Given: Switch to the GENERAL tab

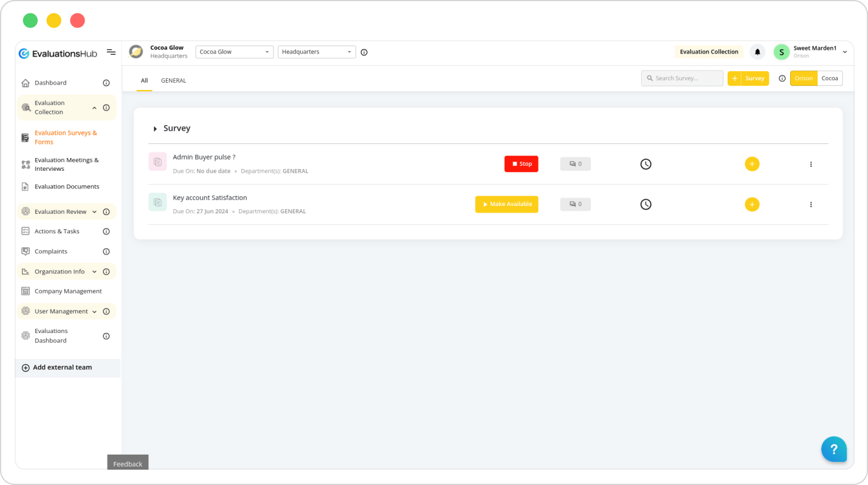Looking at the screenshot, I should (x=173, y=80).
